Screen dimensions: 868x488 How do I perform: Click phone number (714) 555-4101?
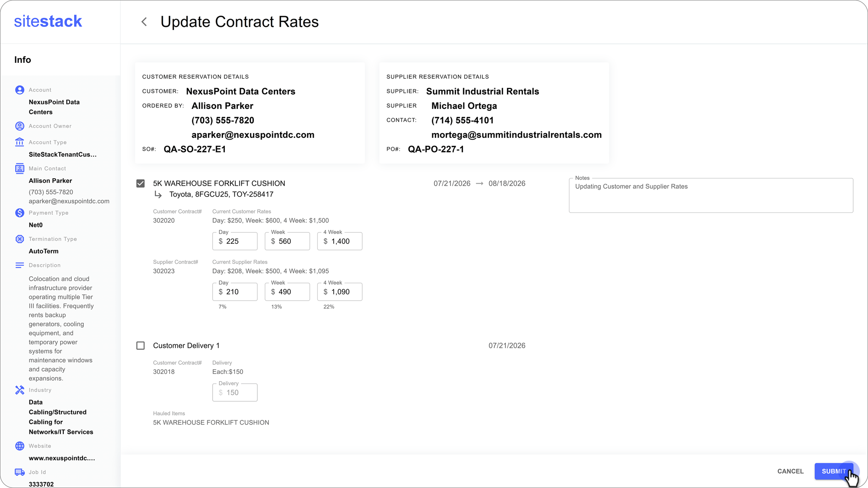pos(463,120)
